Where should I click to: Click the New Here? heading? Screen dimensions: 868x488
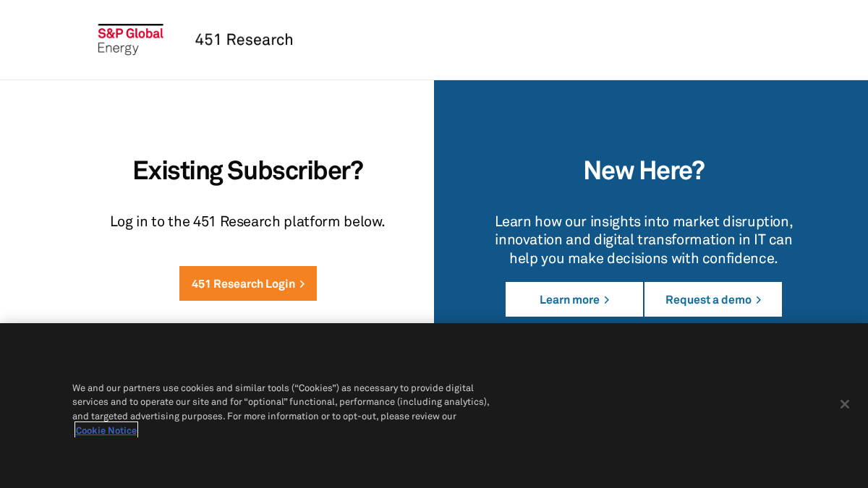coord(644,171)
